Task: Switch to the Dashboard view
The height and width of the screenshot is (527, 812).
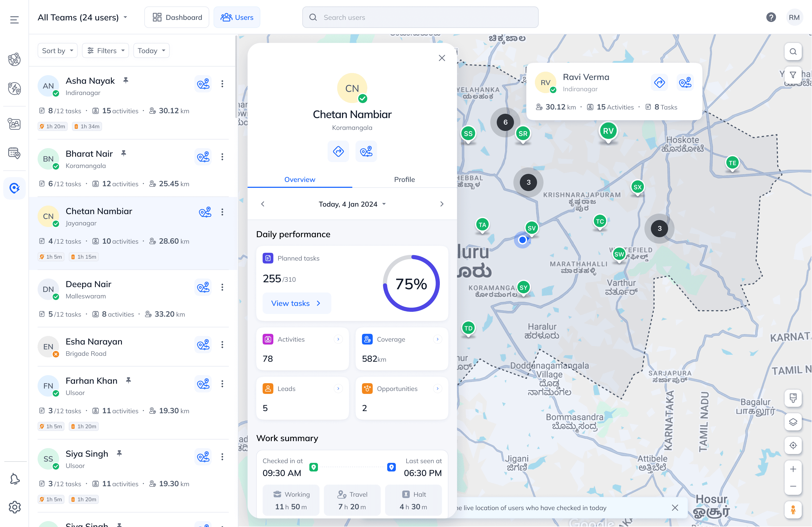Action: [177, 17]
